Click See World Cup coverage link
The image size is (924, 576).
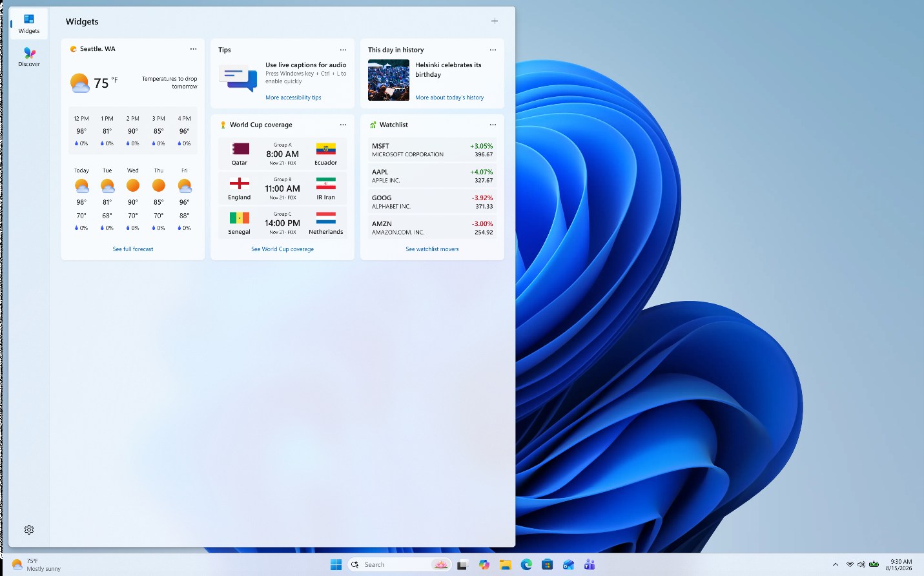(282, 249)
